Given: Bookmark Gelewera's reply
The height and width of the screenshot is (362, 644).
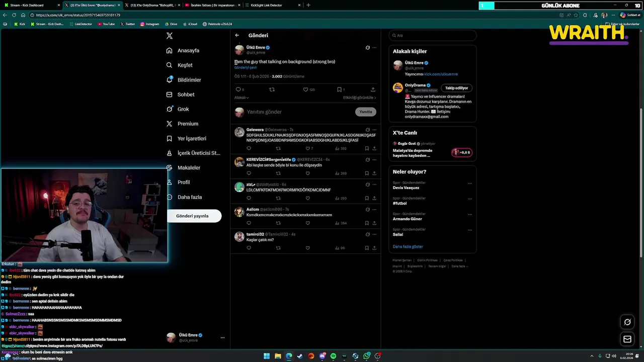Looking at the screenshot, I should click(x=367, y=148).
